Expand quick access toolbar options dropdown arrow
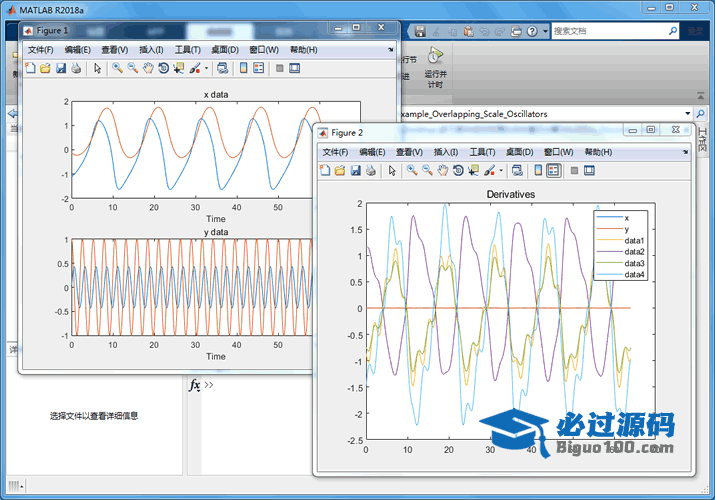The width and height of the screenshot is (715, 500). pos(545,31)
